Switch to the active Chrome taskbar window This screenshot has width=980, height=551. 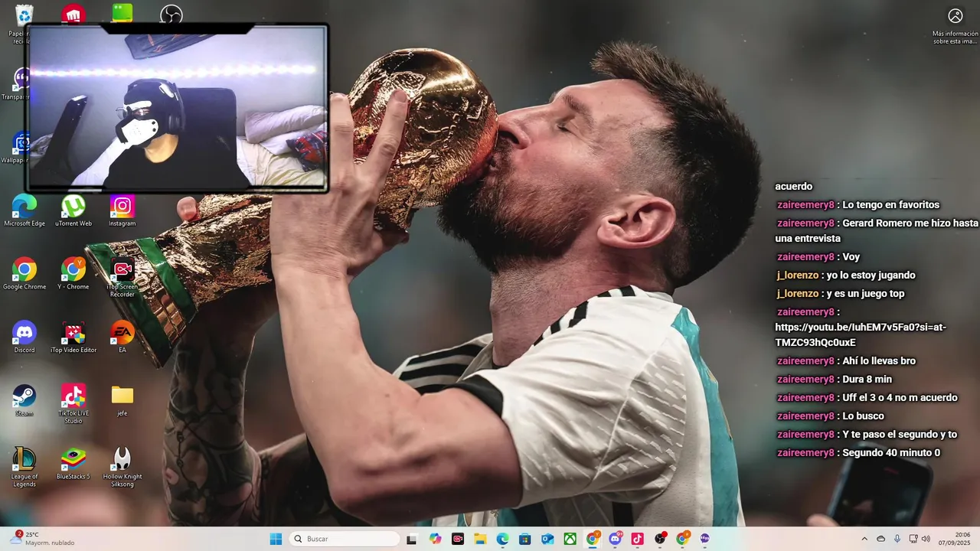(x=593, y=539)
